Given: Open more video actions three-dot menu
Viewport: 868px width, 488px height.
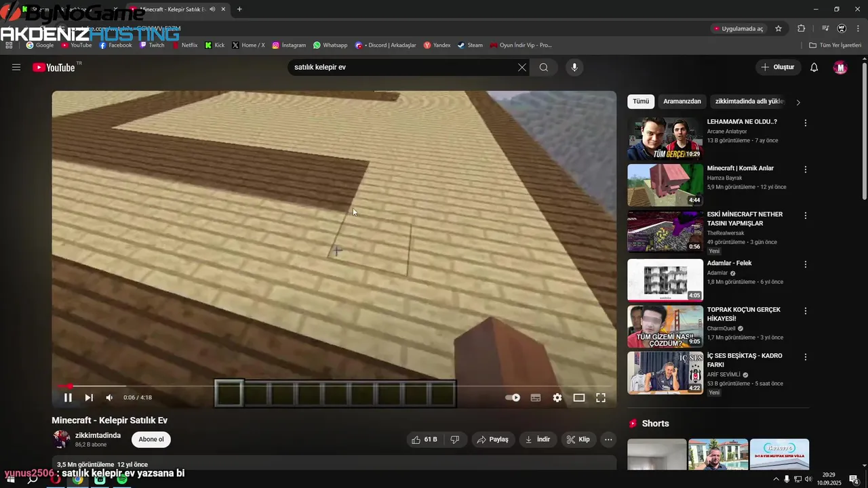Looking at the screenshot, I should pos(608,439).
